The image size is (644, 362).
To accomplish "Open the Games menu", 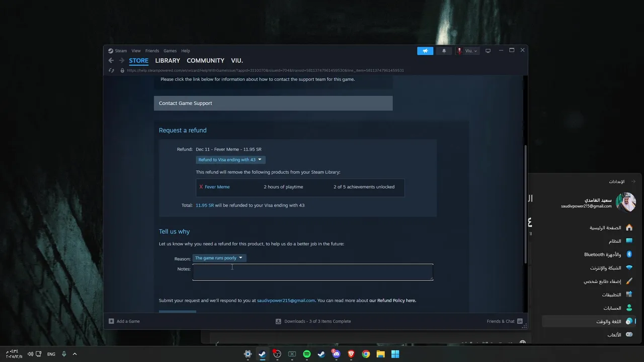I will pyautogui.click(x=170, y=51).
